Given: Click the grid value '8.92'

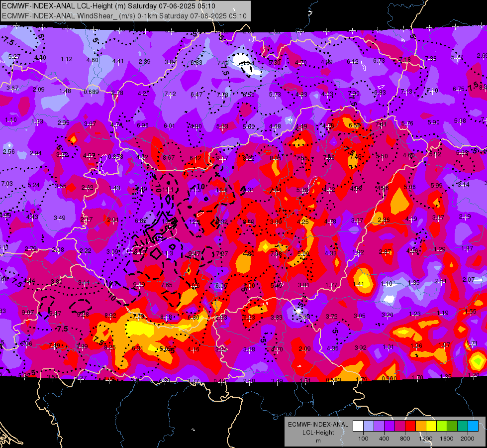Looking at the screenshot, I should (110, 315).
